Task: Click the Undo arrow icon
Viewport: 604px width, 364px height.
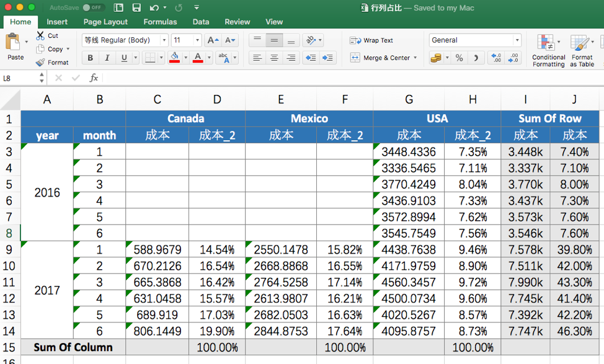Action: [154, 7]
